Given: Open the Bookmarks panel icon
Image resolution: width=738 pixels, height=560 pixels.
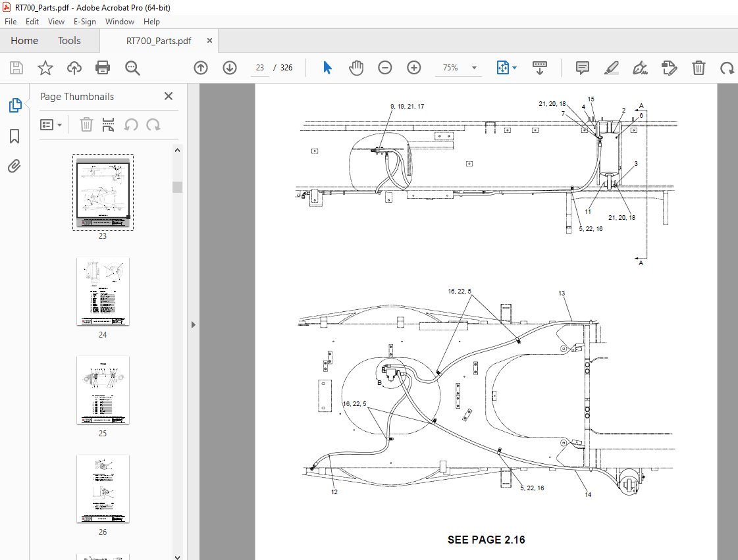Looking at the screenshot, I should click(14, 136).
